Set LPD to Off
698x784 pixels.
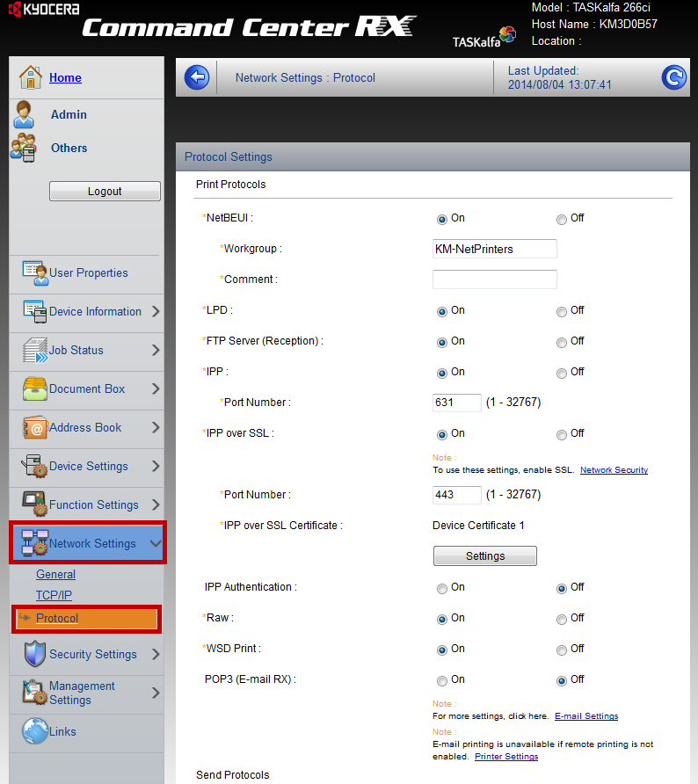pos(562,312)
